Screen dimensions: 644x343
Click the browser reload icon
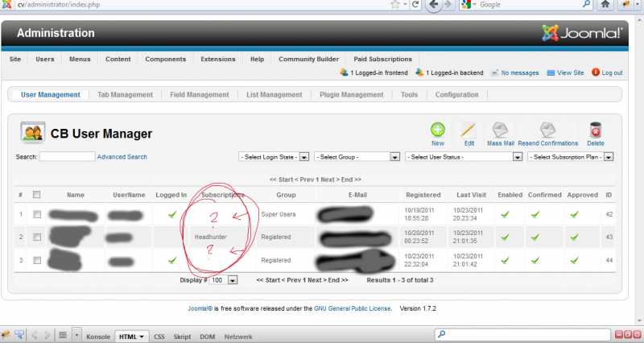point(415,5)
